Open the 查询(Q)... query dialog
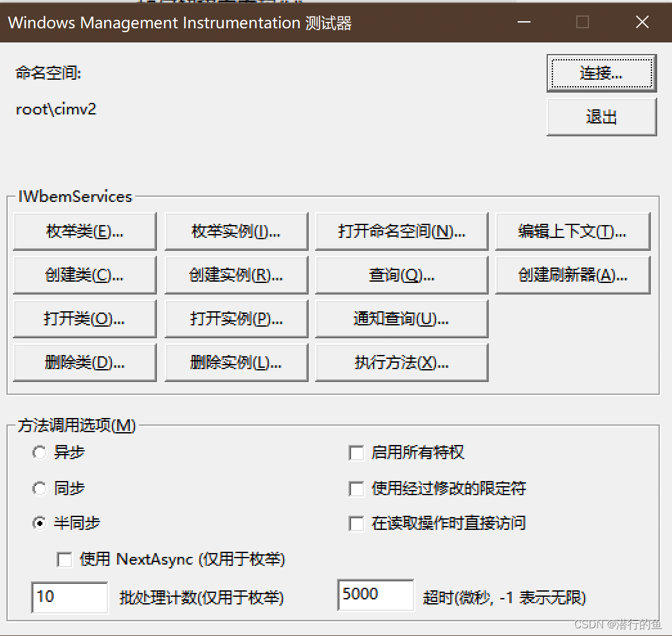 [x=401, y=275]
